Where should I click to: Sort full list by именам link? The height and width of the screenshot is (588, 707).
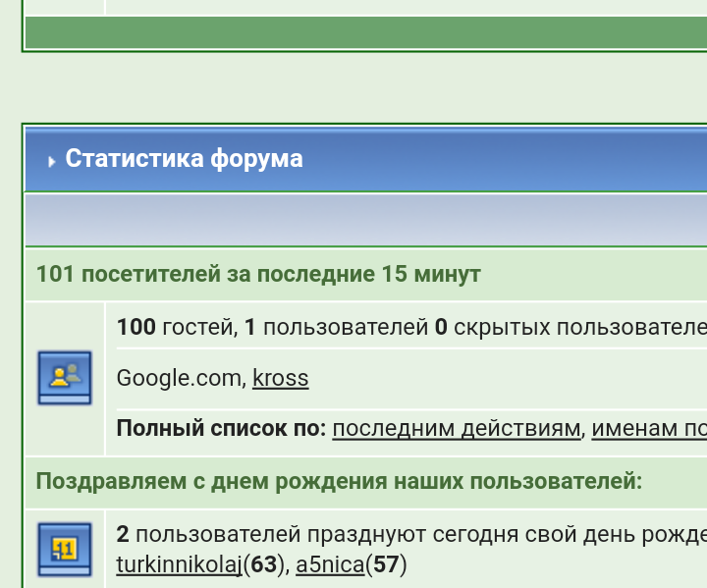pos(648,429)
